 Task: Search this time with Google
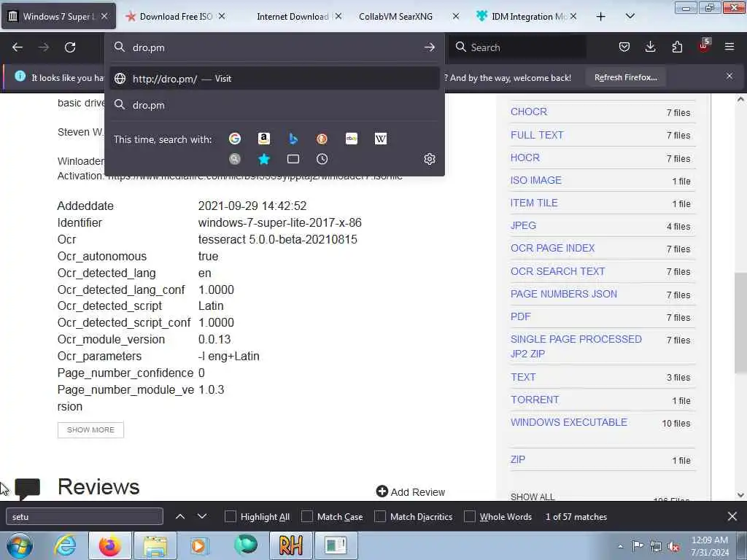pos(235,139)
